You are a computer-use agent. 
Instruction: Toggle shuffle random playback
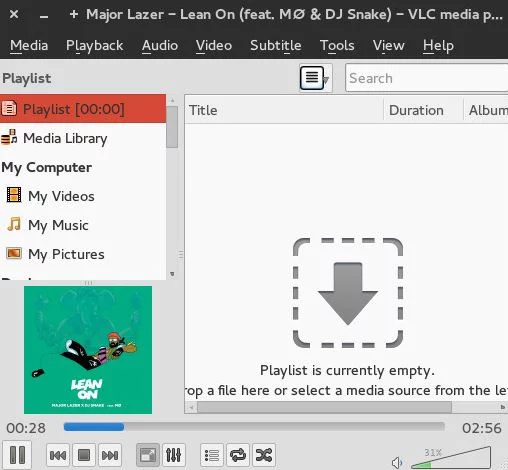coord(264,455)
